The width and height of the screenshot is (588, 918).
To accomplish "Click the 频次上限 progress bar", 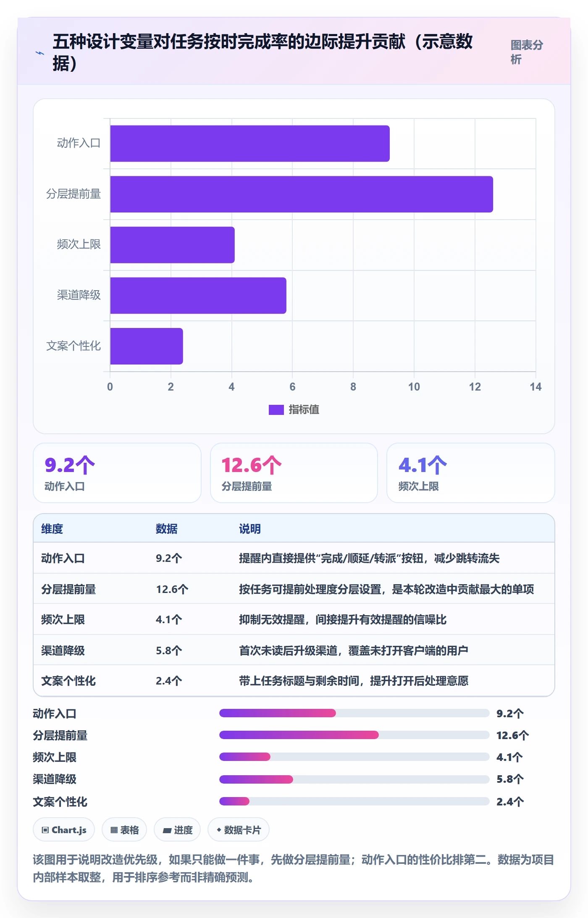I will (x=354, y=757).
